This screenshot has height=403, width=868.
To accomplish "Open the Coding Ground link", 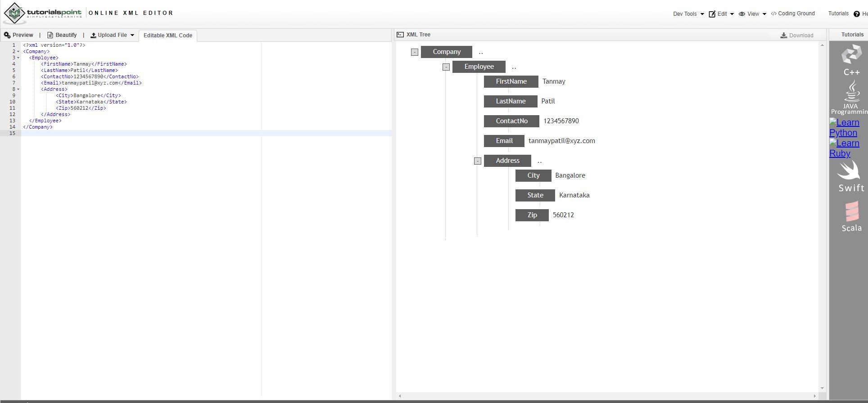I will pyautogui.click(x=793, y=13).
